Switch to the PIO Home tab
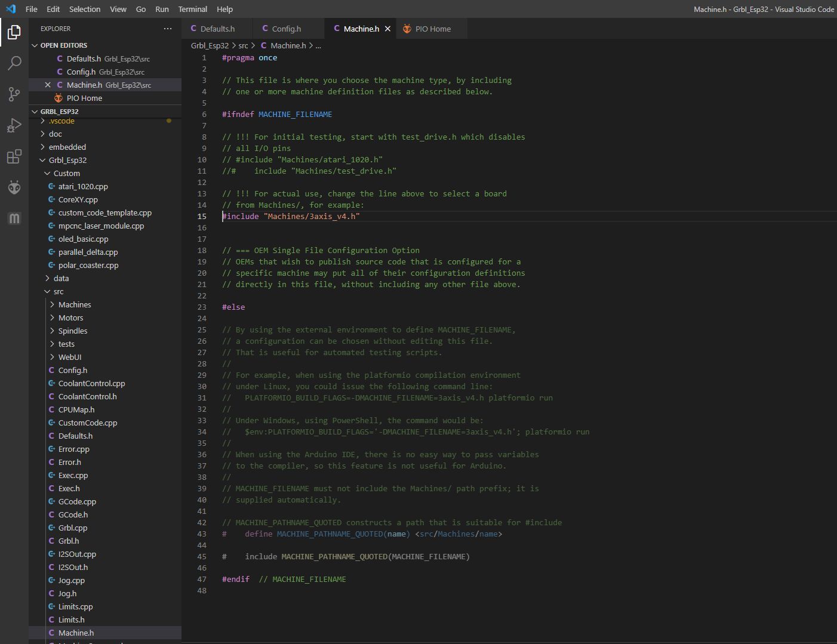 (x=433, y=29)
